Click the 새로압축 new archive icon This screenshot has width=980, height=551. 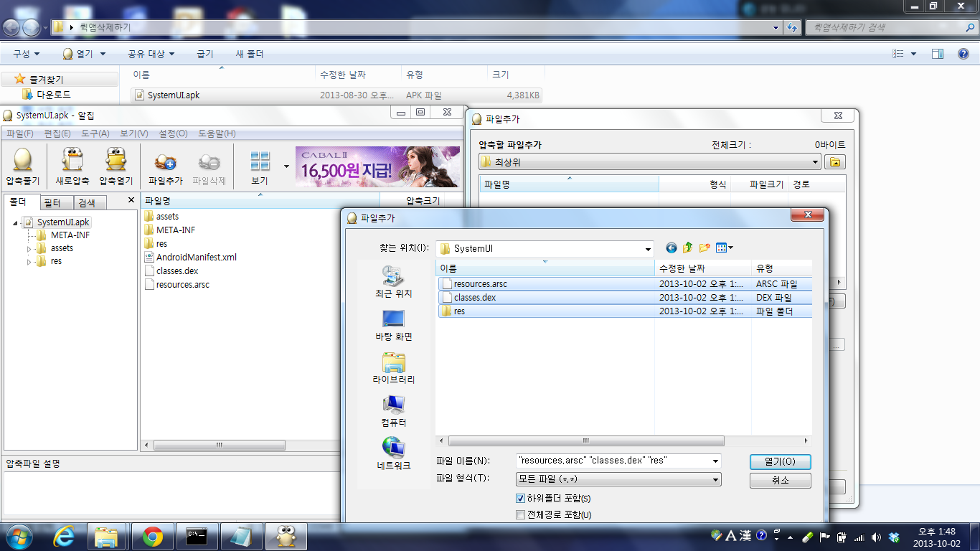click(x=72, y=166)
